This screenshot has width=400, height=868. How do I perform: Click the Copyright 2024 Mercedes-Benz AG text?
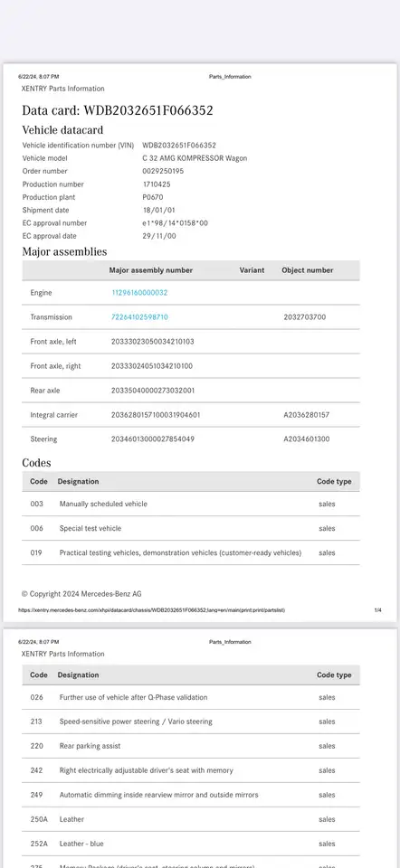click(x=81, y=594)
